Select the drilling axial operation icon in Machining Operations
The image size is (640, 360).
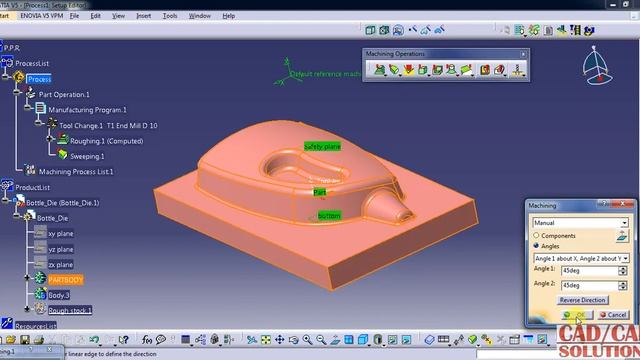518,70
